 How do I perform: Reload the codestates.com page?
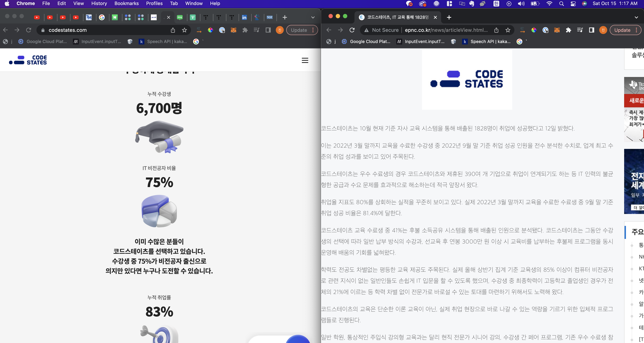(29, 30)
